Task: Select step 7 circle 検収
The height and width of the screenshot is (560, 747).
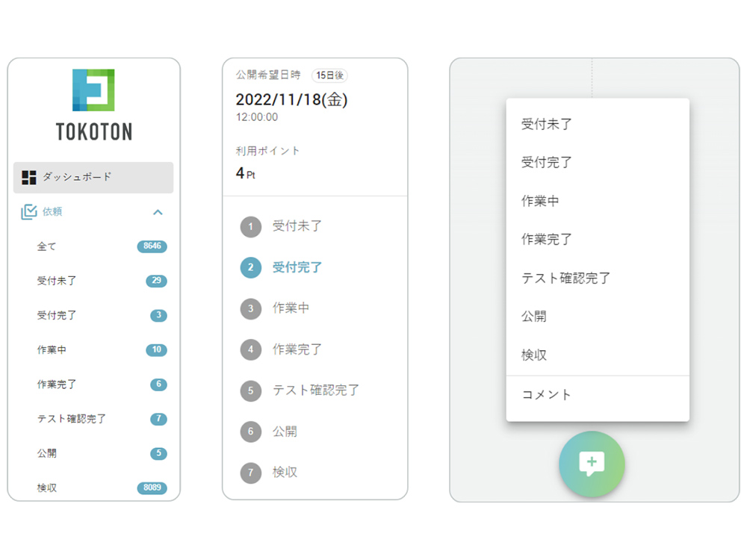Action: tap(250, 473)
